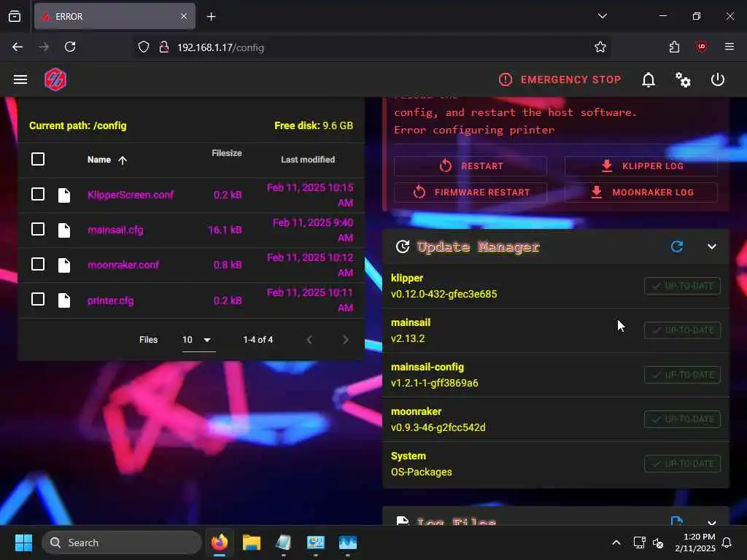The width and height of the screenshot is (747, 560).
Task: Check the moonraker.conf checkbox
Action: 38,264
